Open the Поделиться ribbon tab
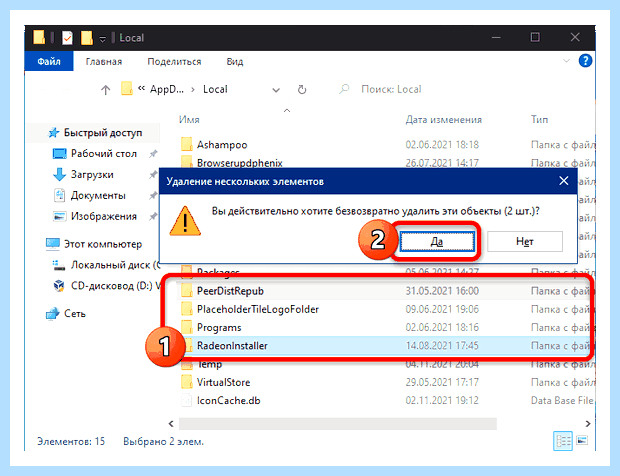The width and height of the screenshot is (620, 476). coord(174,62)
